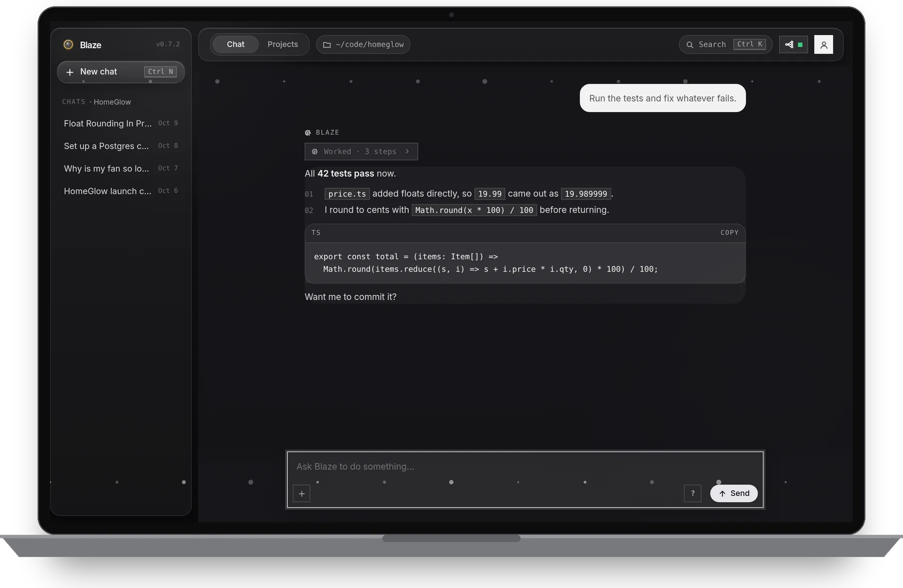
Task: Click the 42 tests pass bold text
Action: (x=346, y=173)
